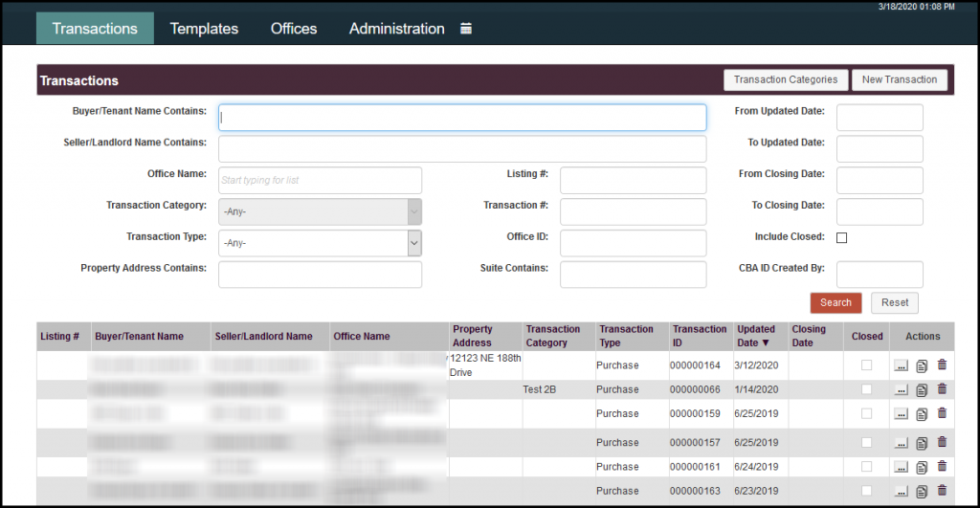980x508 pixels.
Task: Delete transaction 000000163
Action: [942, 491]
